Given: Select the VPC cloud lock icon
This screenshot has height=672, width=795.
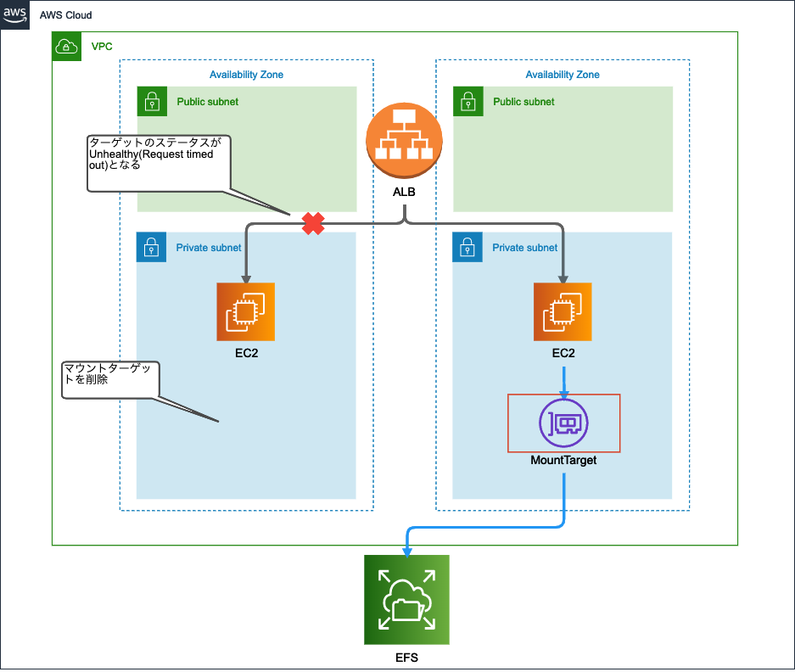Looking at the screenshot, I should 66,46.
